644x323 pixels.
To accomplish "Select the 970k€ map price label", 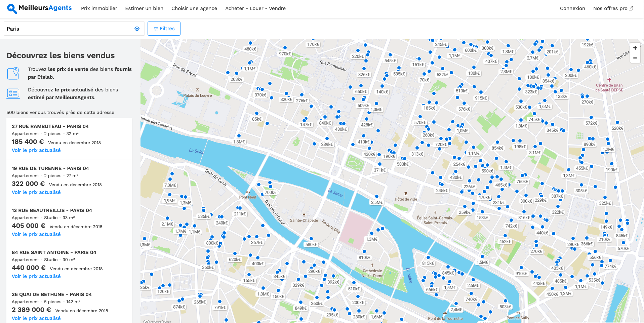I will [285, 54].
